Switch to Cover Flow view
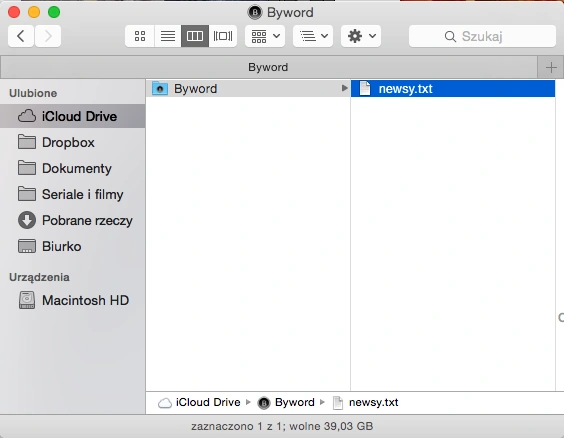The width and height of the screenshot is (564, 438). coord(223,36)
